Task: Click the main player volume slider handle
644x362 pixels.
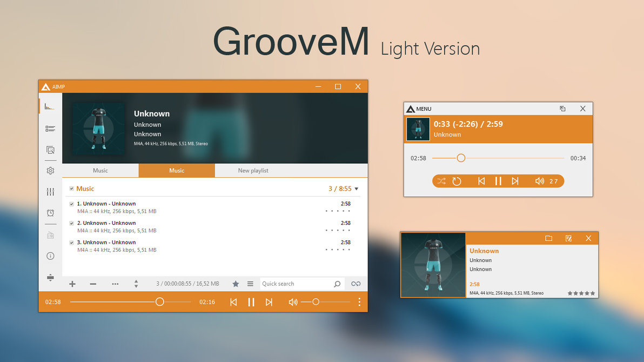Action: 316,302
